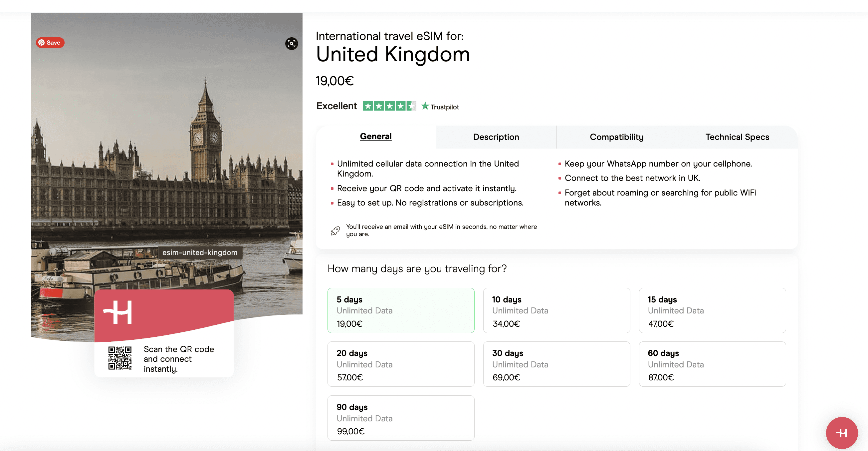This screenshot has height=451, width=868.
Task: Choose the 15 days Unlimited Data option
Action: click(712, 310)
